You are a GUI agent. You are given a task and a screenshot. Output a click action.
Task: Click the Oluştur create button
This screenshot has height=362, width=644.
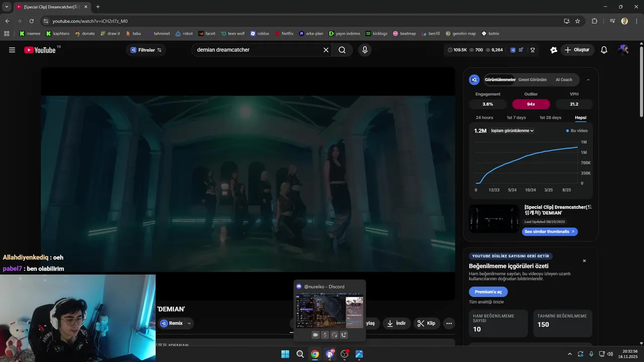[x=577, y=50]
